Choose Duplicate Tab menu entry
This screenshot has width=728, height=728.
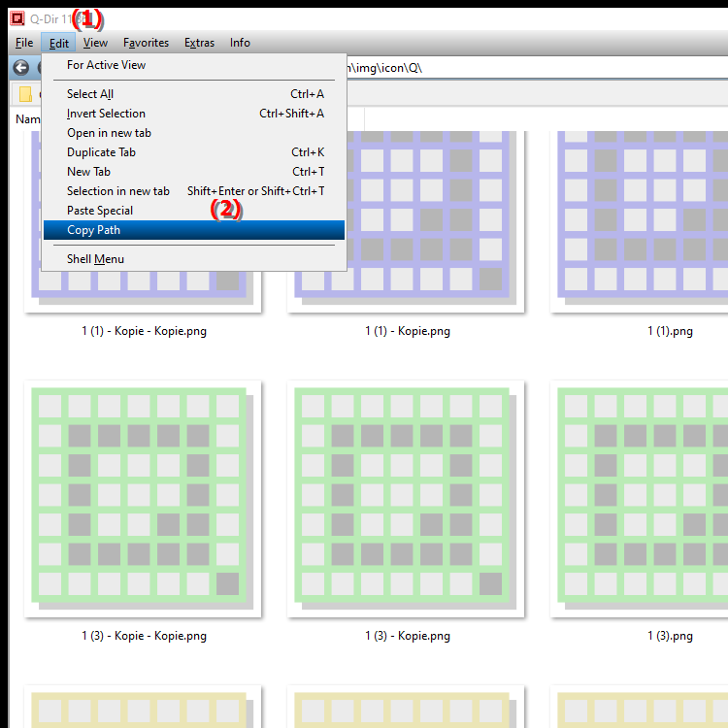pos(194,152)
